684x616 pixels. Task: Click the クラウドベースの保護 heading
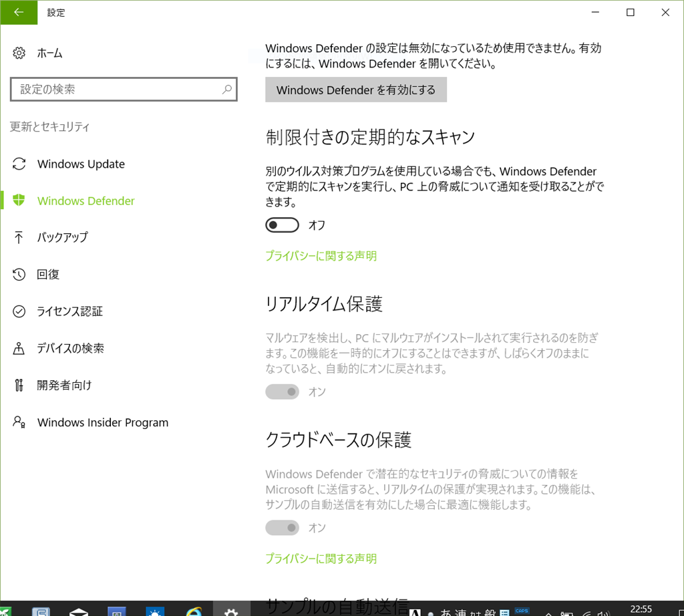pos(339,440)
